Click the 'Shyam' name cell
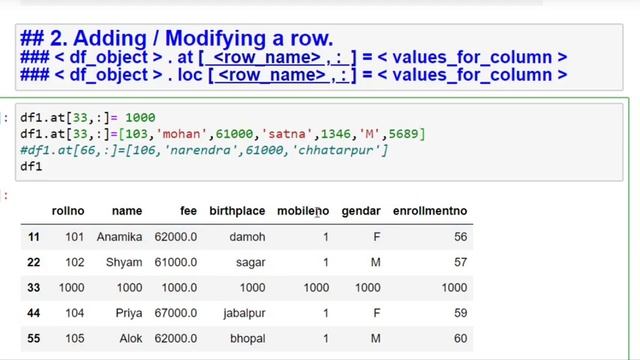This screenshot has height=360, width=640. 124,262
